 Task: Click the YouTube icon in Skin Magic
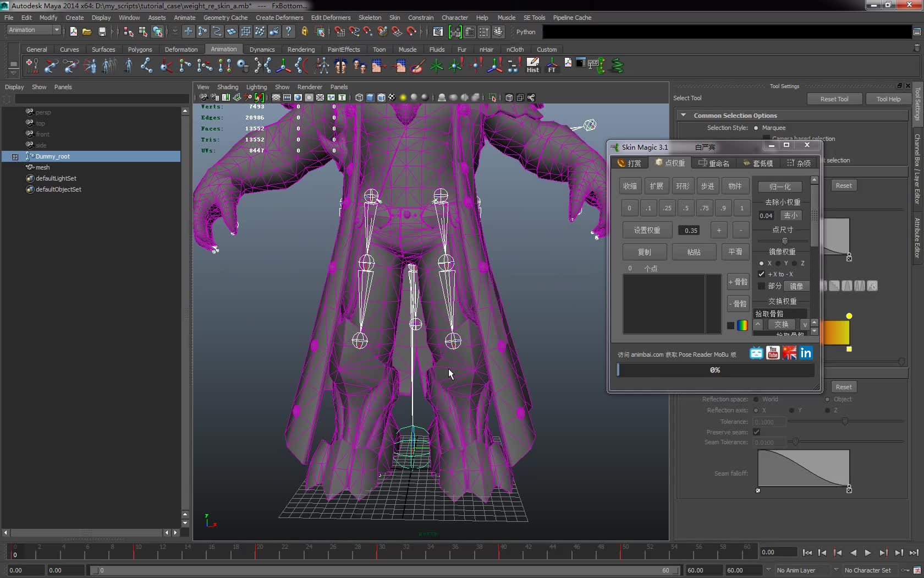point(773,353)
